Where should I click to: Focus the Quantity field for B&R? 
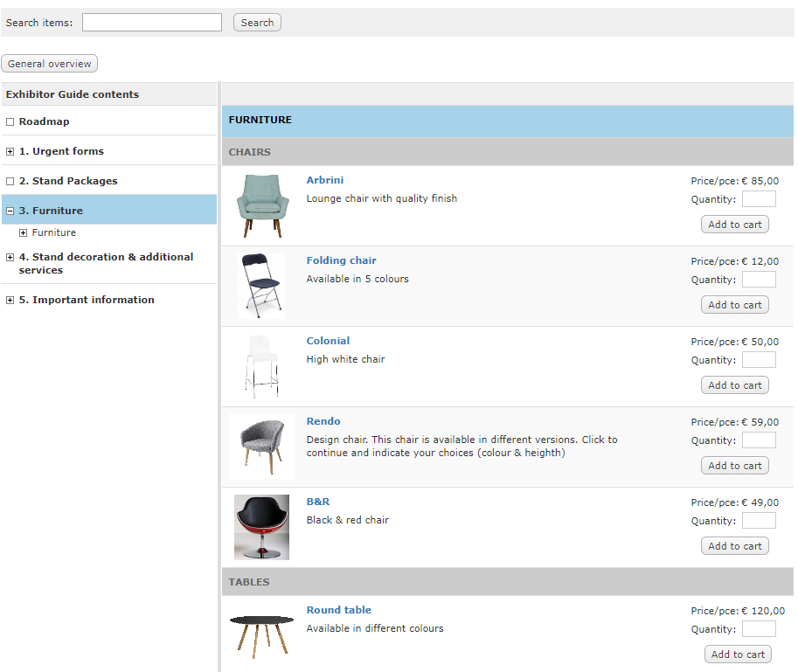[x=759, y=521]
